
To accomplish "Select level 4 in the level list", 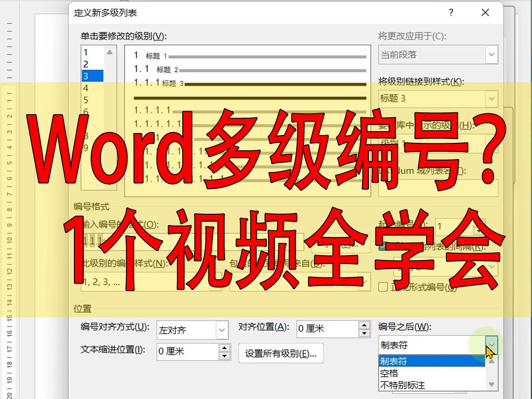I will click(92, 88).
